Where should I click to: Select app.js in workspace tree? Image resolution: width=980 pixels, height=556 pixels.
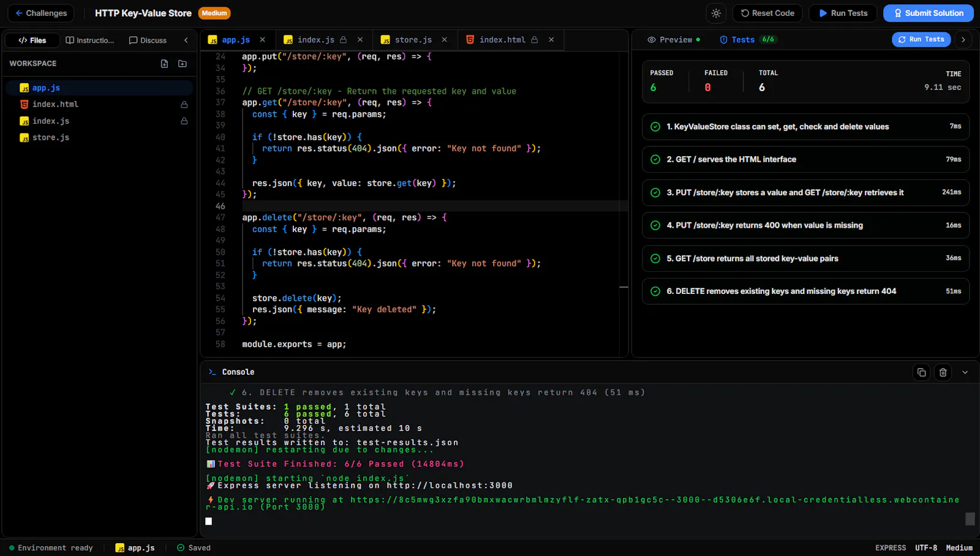coord(99,88)
